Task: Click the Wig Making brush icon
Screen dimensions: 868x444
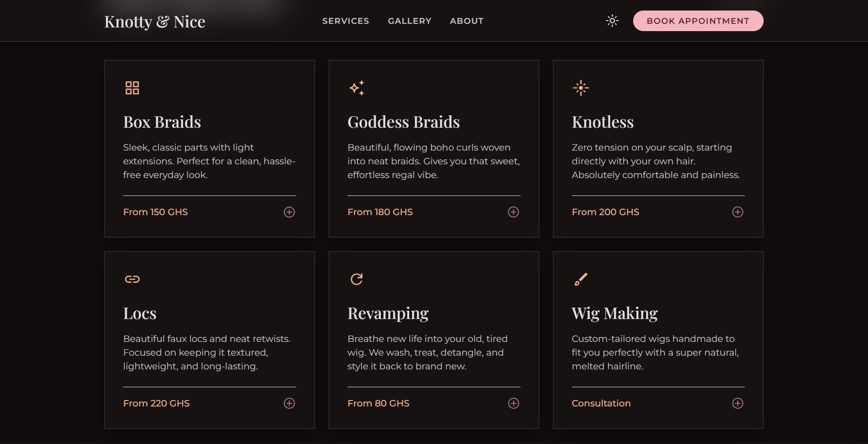Action: click(581, 279)
